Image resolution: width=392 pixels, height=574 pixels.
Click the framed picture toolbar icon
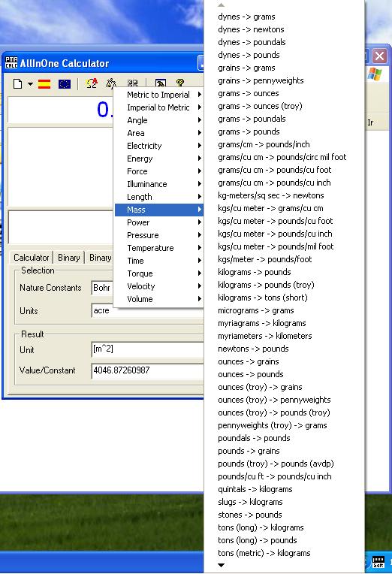coord(161,84)
